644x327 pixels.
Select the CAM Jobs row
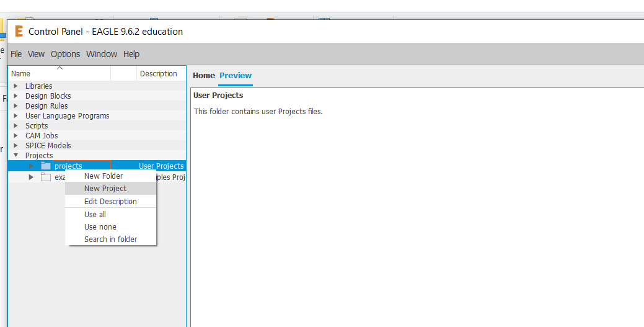coord(97,135)
